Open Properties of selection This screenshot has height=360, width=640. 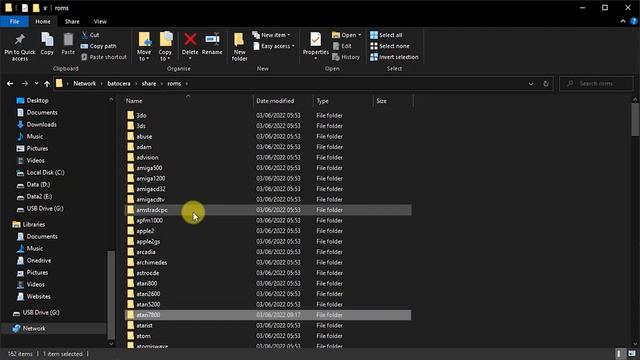[316, 46]
